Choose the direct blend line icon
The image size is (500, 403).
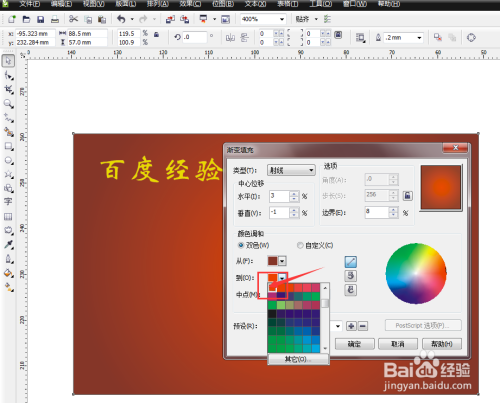tap(350, 262)
